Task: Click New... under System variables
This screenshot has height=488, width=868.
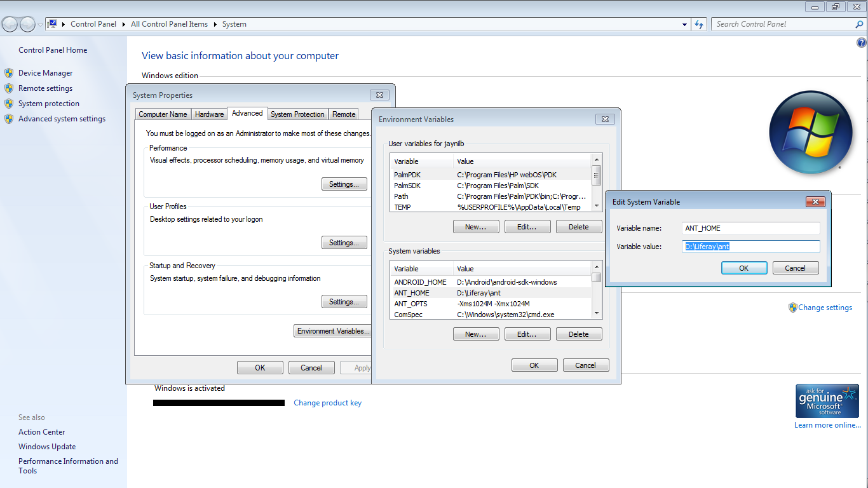Action: pyautogui.click(x=476, y=334)
